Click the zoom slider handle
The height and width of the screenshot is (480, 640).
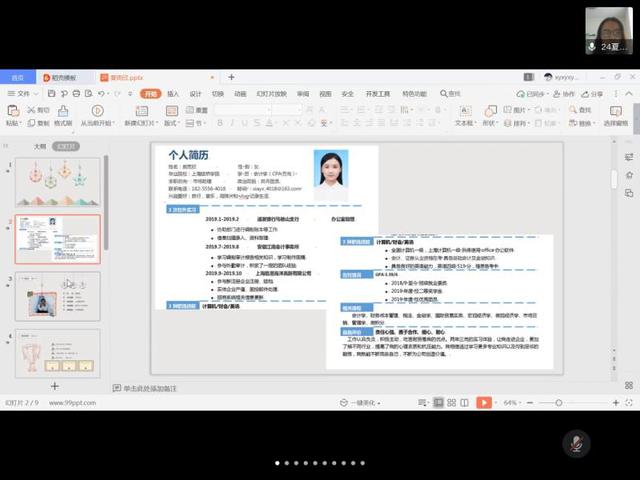(x=559, y=402)
